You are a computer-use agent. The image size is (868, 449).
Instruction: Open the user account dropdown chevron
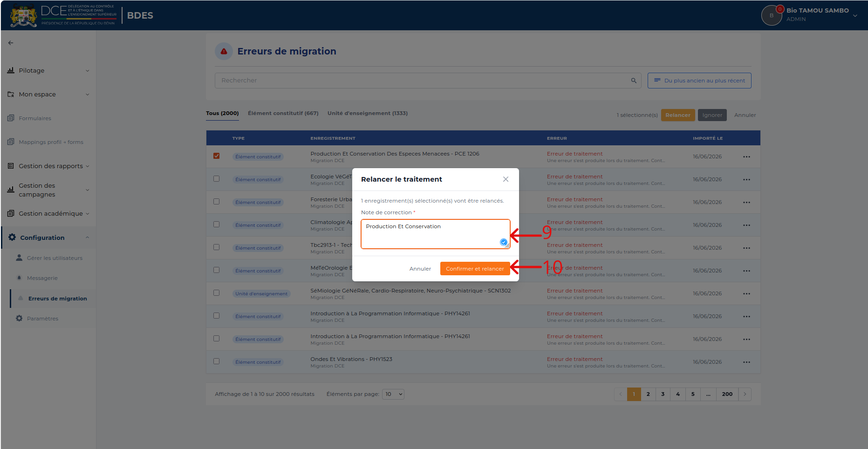855,15
